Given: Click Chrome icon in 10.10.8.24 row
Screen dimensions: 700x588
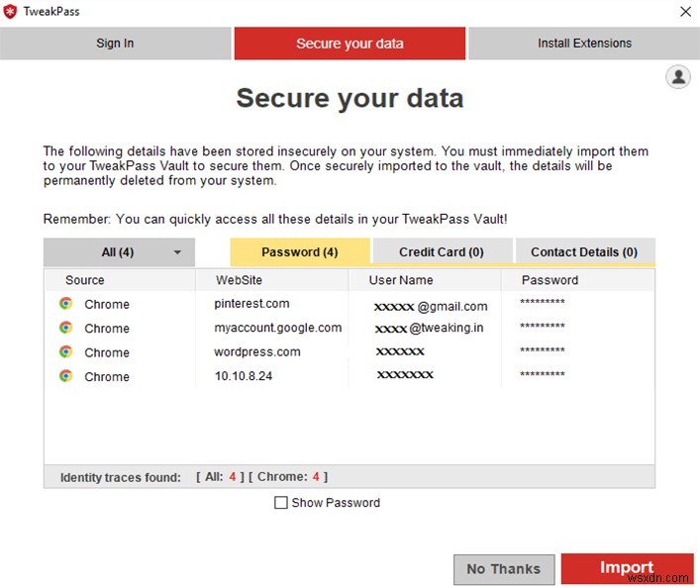Looking at the screenshot, I should 65,376.
